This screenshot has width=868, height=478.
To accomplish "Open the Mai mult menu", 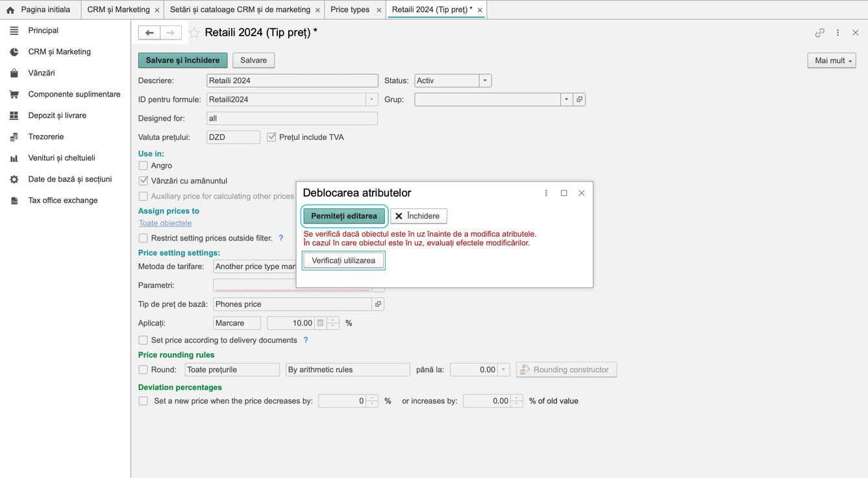I will [x=832, y=60].
